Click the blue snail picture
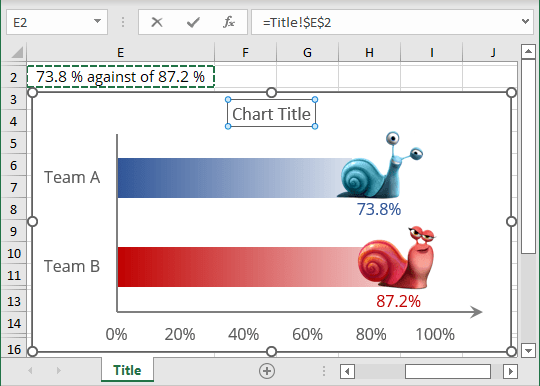 coord(381,165)
